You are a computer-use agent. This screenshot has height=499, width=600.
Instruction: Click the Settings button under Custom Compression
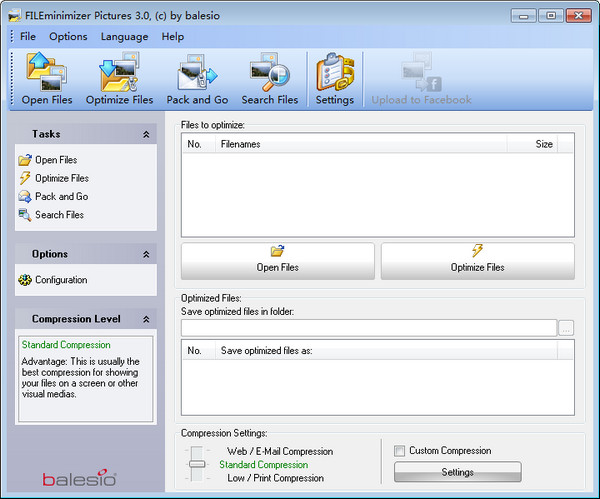tap(458, 472)
